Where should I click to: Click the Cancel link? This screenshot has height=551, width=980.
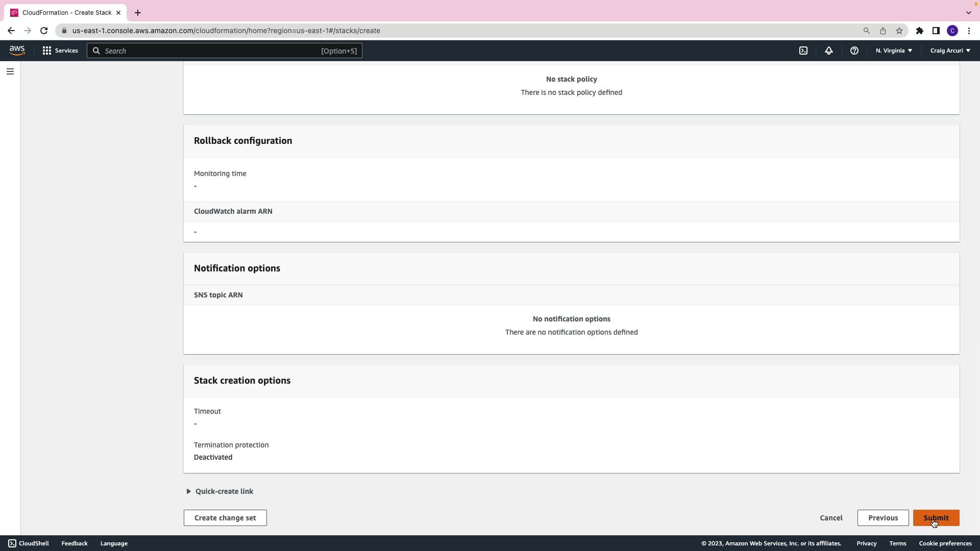coord(831,518)
